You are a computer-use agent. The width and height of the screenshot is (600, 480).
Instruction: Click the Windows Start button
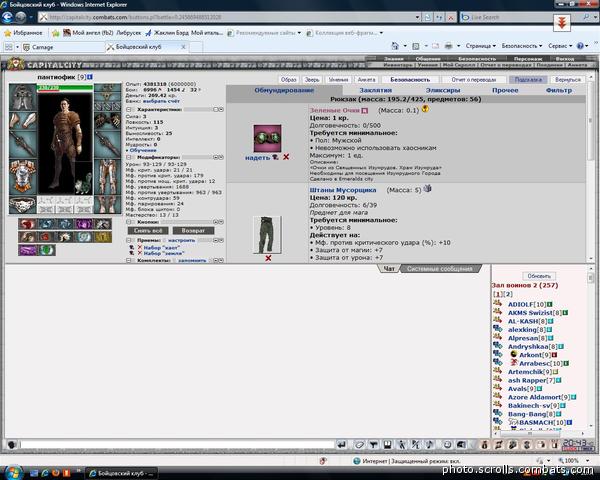coord(14,472)
